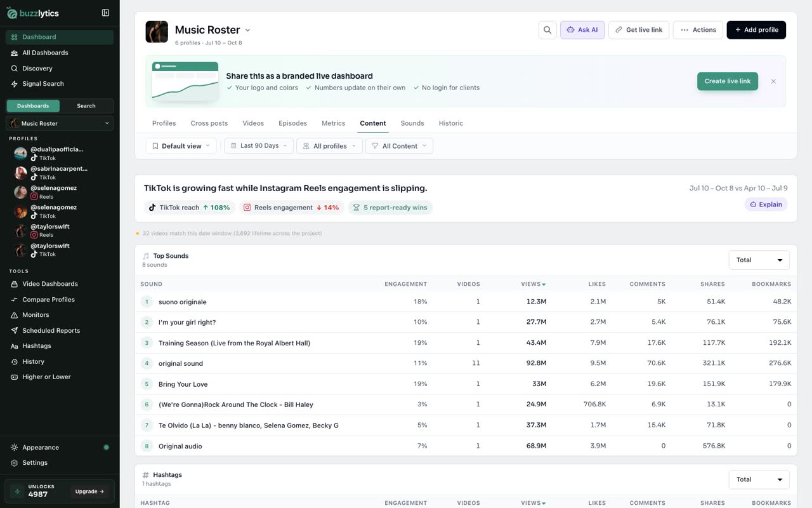This screenshot has width=812, height=508.
Task: Open the All profiles filter
Action: pyautogui.click(x=329, y=146)
